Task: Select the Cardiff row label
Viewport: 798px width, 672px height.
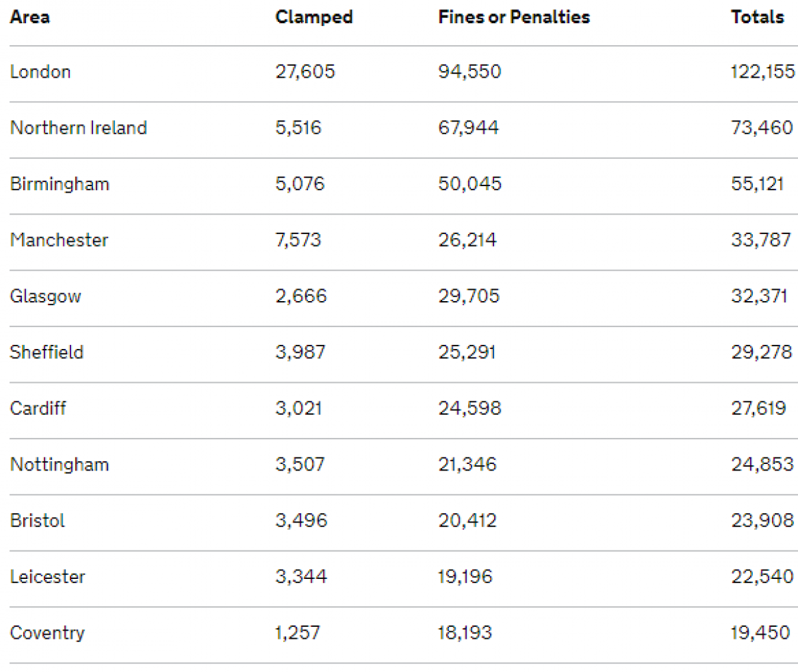Action: [x=38, y=408]
